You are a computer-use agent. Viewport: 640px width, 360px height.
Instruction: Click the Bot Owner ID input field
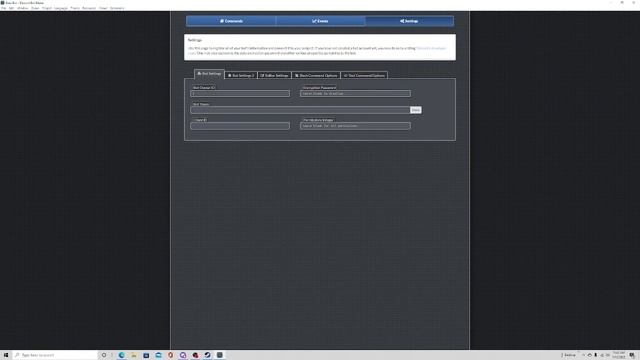point(240,93)
